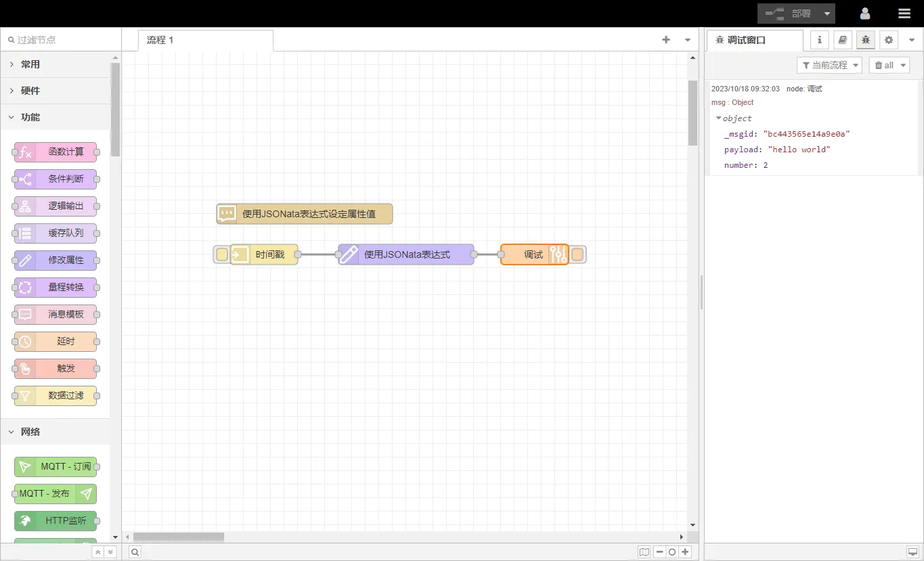Click the all clear messages button
The image size is (924, 561).
tap(884, 65)
